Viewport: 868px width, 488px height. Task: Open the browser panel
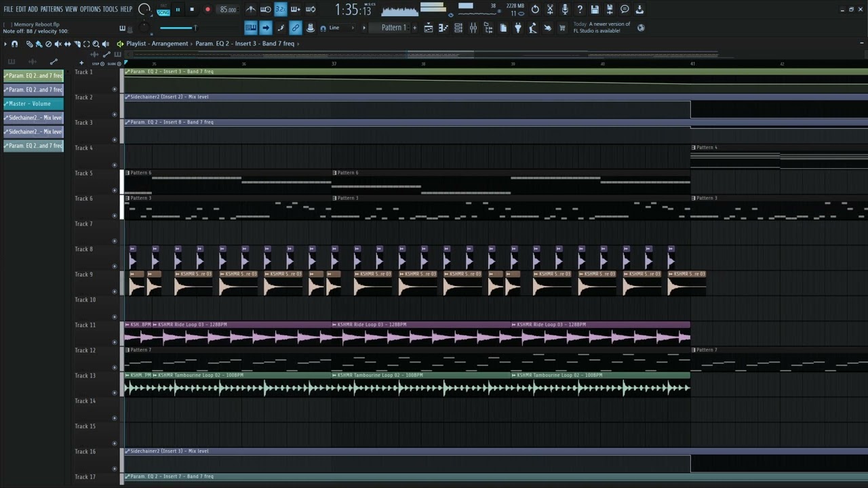[x=488, y=28]
